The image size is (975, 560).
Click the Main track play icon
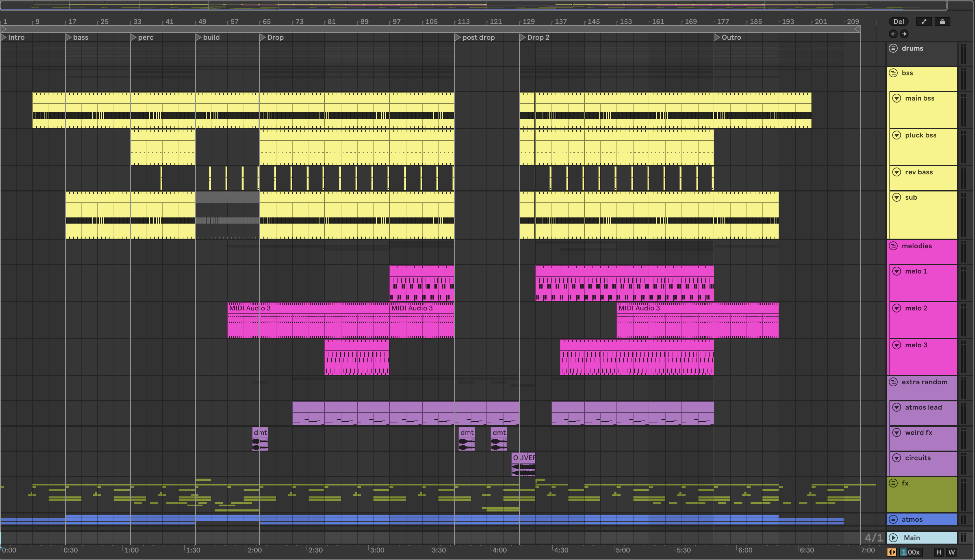[894, 538]
